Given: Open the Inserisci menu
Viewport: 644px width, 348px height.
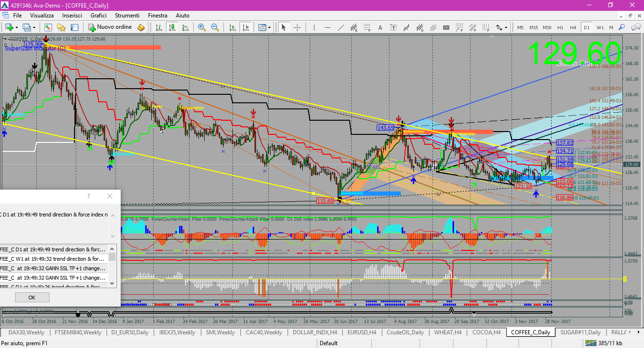Looking at the screenshot, I should point(72,16).
